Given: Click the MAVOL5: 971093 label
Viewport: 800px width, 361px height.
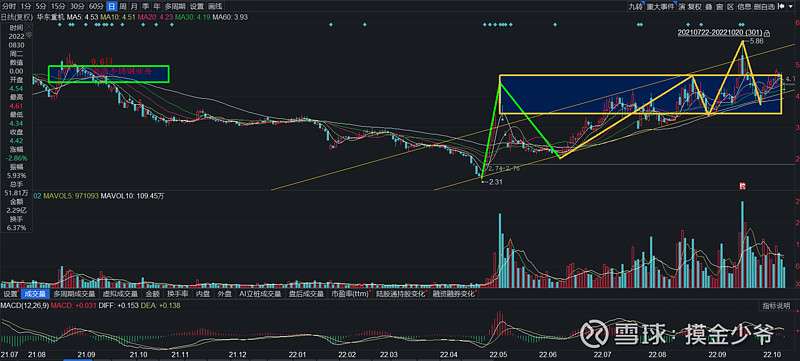Looking at the screenshot, I should click(70, 195).
